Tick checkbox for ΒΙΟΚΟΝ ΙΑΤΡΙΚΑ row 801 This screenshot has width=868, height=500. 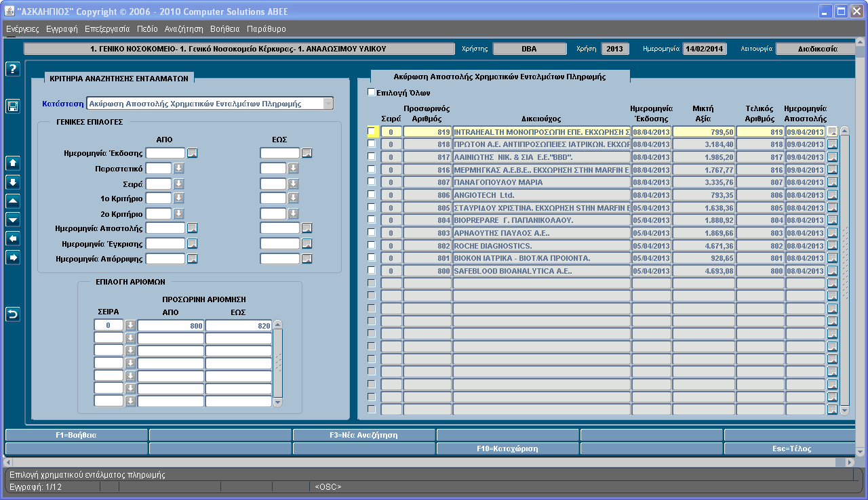point(371,257)
